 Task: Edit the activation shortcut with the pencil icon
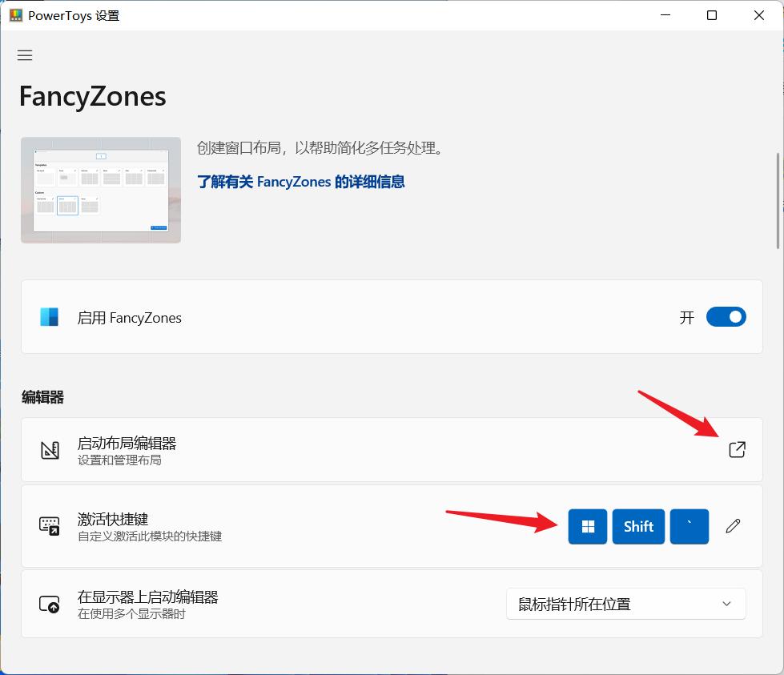(733, 526)
